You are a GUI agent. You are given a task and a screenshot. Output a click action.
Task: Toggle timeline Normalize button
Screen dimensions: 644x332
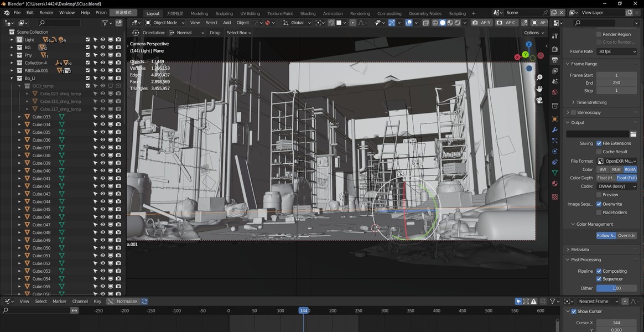click(123, 302)
